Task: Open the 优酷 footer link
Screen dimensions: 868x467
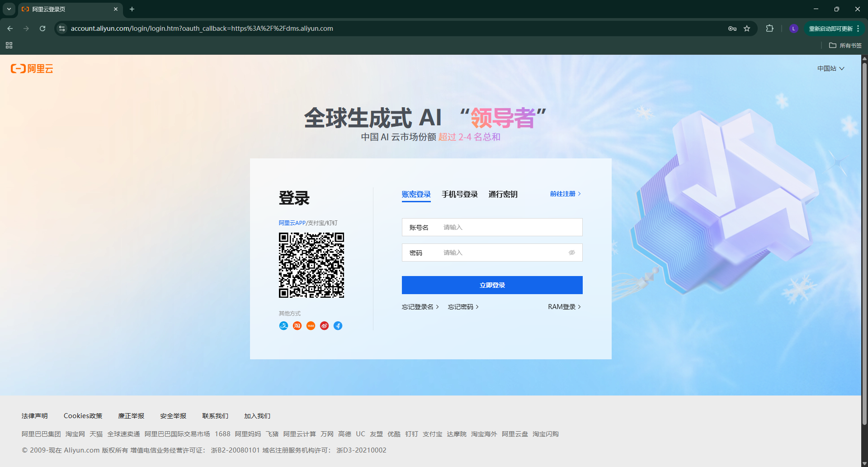Action: point(394,434)
